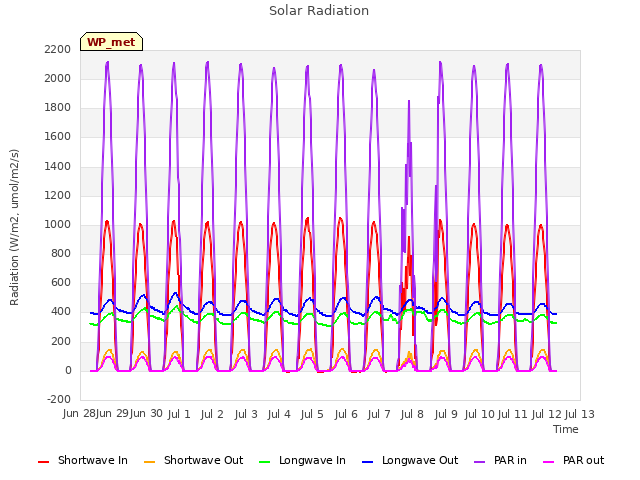Image resolution: width=640 pixels, height=480 pixels.
Task: Click the 'Jul 3' x-axis date label
Action: click(246, 414)
